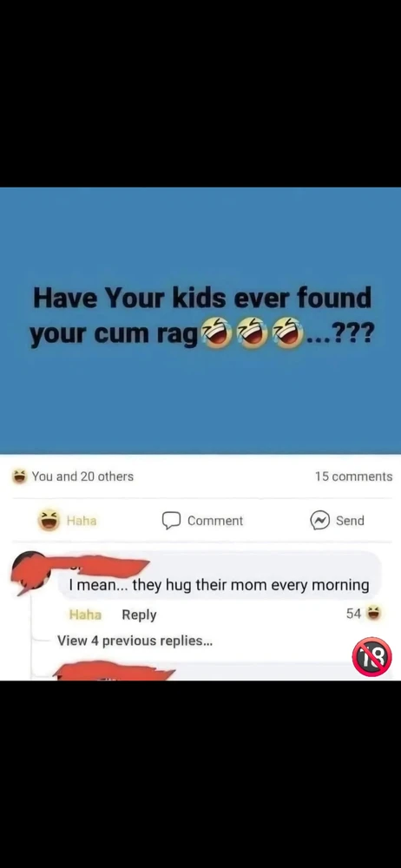Open the redacted commenter's profile picture
Viewport: 401px width, 868px height.
(x=30, y=573)
